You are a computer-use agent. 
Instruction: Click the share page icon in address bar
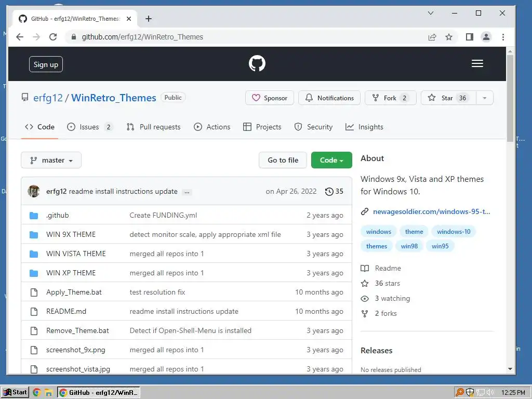[x=432, y=37]
